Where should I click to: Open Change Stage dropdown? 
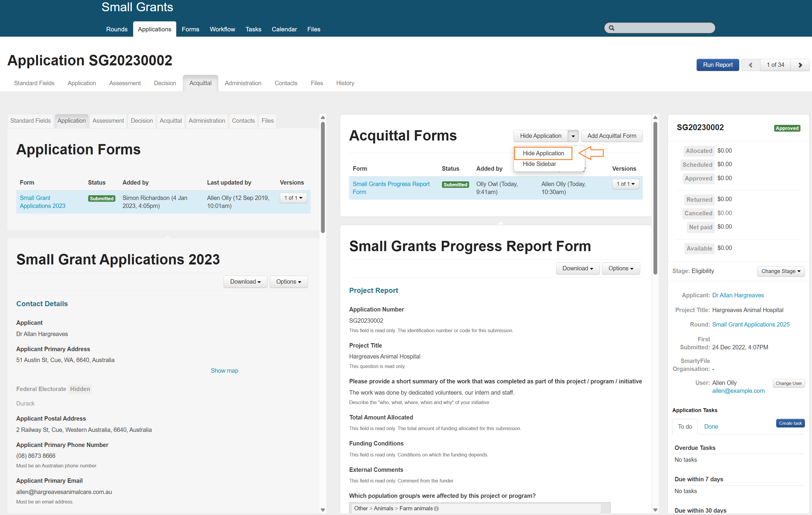pos(780,271)
